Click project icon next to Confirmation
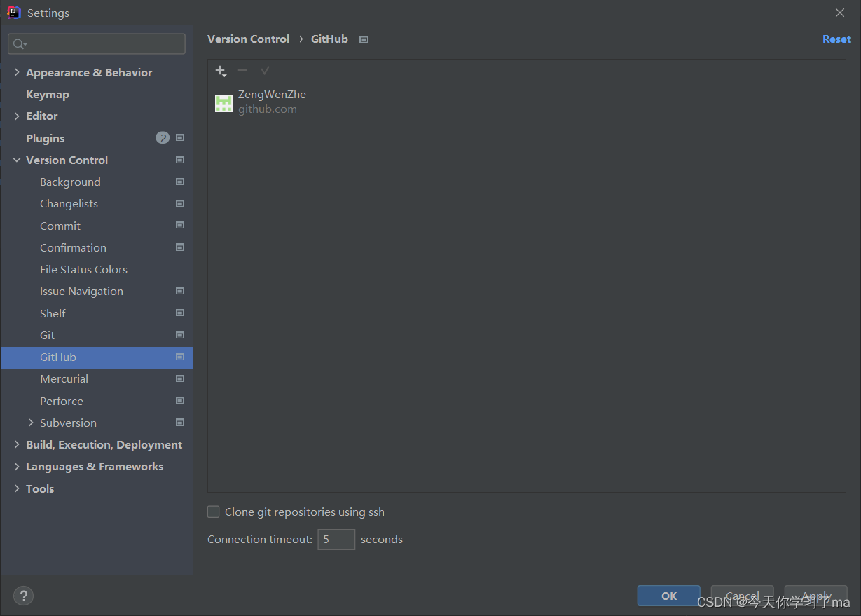Screen dimensions: 861x616 point(180,247)
